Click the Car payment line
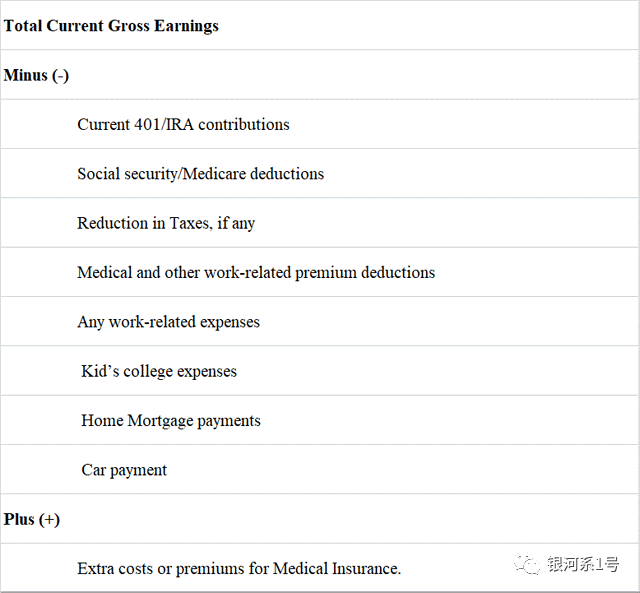Screen dimensions: 640x593 point(124,470)
